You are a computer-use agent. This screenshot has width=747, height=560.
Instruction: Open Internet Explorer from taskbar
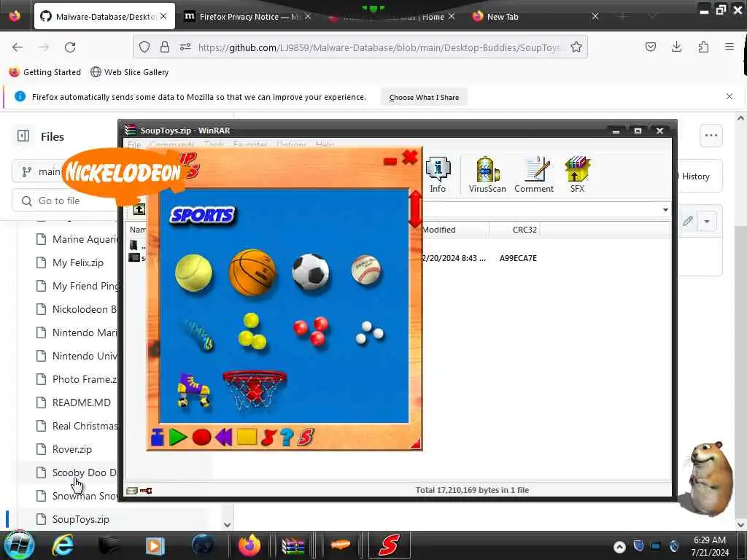[63, 545]
